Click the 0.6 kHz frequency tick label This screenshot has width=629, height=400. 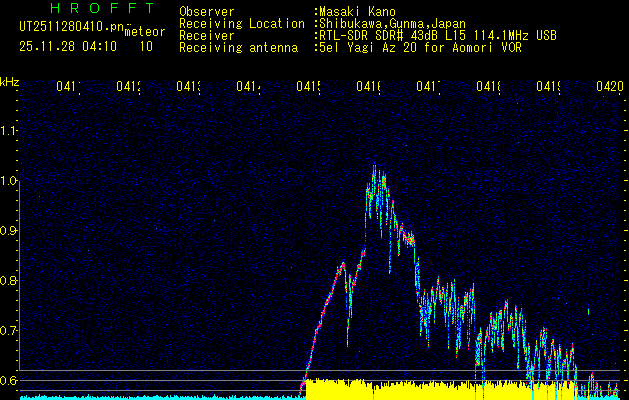point(10,380)
